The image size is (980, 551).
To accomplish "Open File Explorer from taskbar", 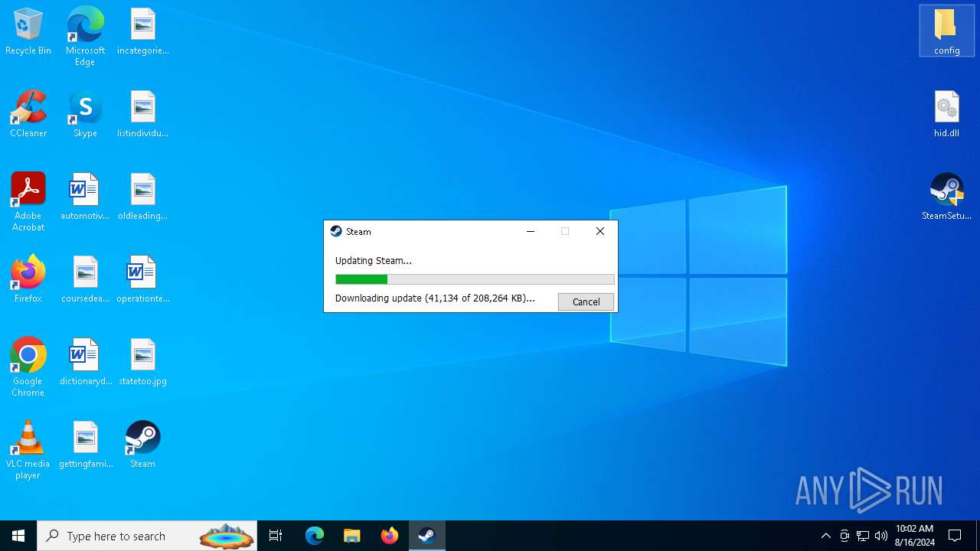I will pos(352,536).
